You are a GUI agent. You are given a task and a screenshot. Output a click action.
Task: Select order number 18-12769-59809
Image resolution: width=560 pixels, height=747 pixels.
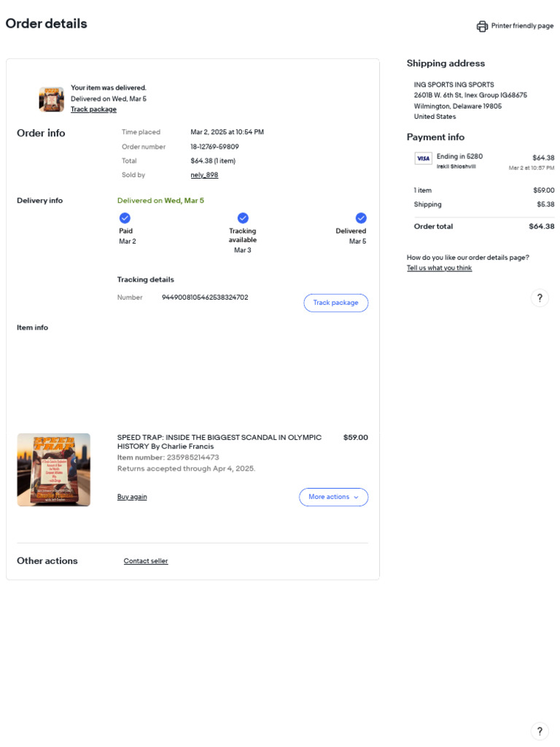pos(215,147)
